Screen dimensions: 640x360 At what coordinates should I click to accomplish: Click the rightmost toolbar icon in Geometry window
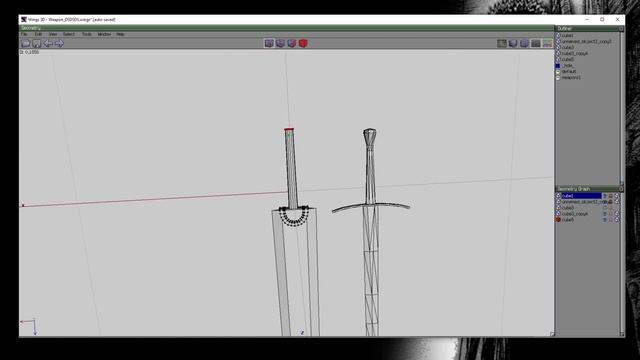coord(547,43)
